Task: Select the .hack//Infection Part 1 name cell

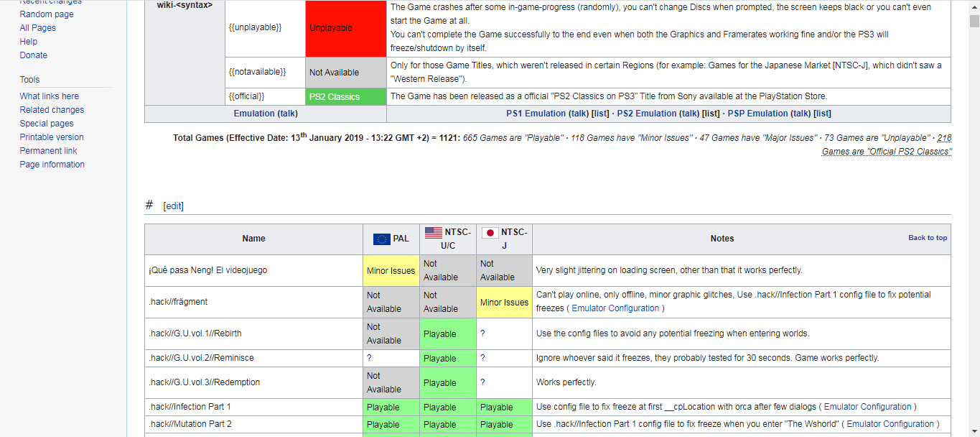Action: (x=253, y=407)
